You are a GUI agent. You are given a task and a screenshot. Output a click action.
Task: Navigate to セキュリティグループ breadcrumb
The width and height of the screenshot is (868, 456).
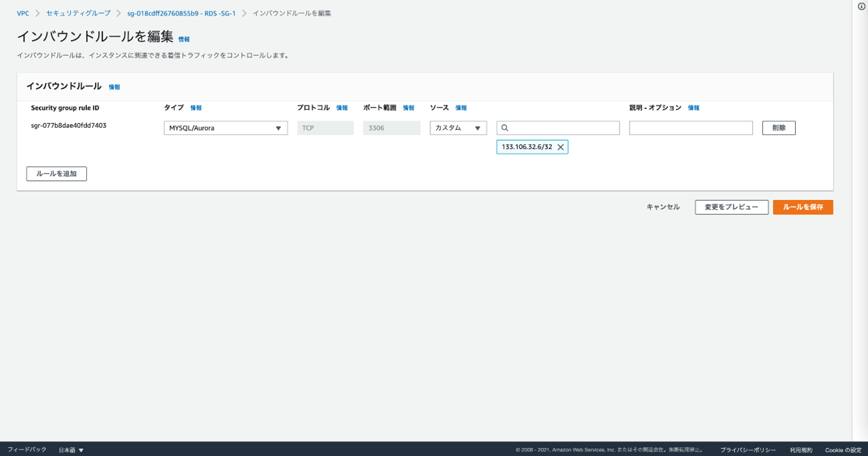[78, 13]
